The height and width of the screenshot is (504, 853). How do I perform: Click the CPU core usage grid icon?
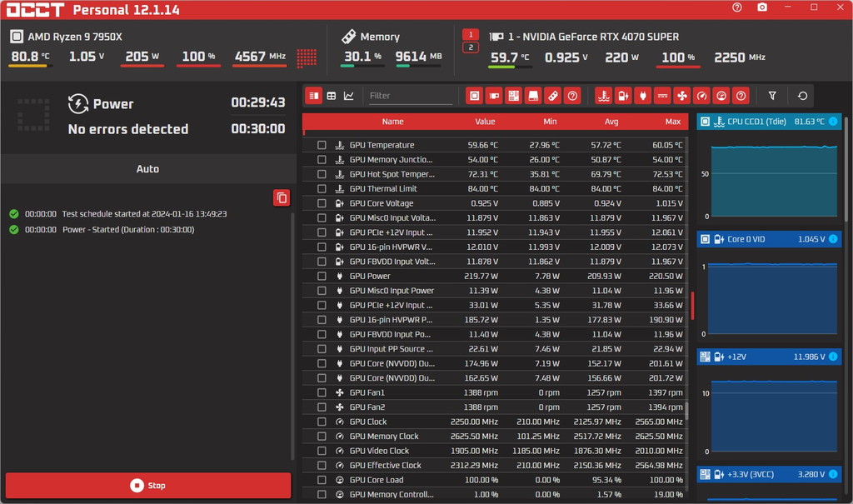tap(307, 58)
